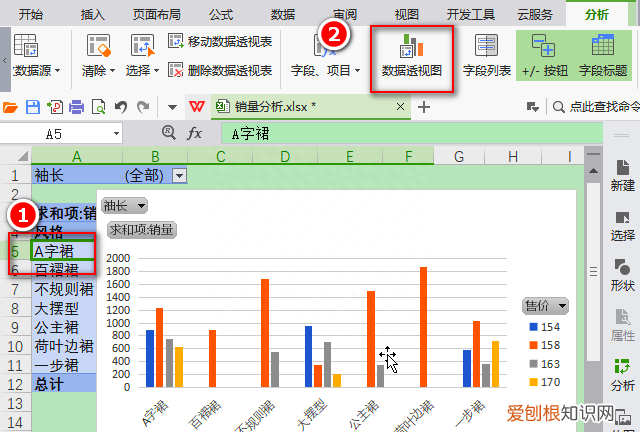Image resolution: width=640 pixels, height=432 pixels.
Task: Click the export to PDF icon
Action: click(x=55, y=107)
